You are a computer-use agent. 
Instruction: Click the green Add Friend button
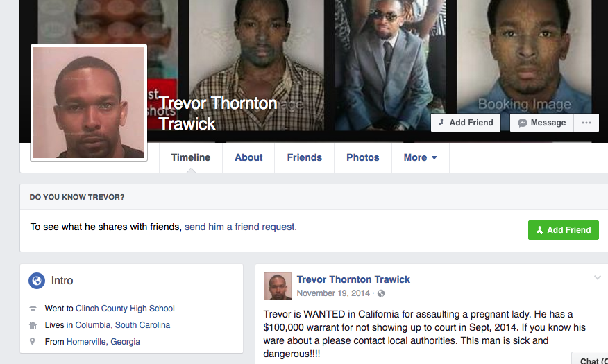(x=564, y=230)
